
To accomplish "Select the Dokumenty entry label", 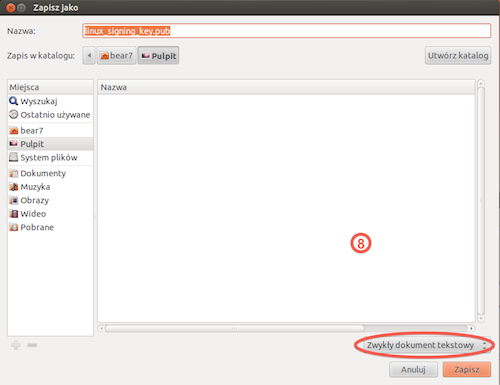I will tap(43, 173).
